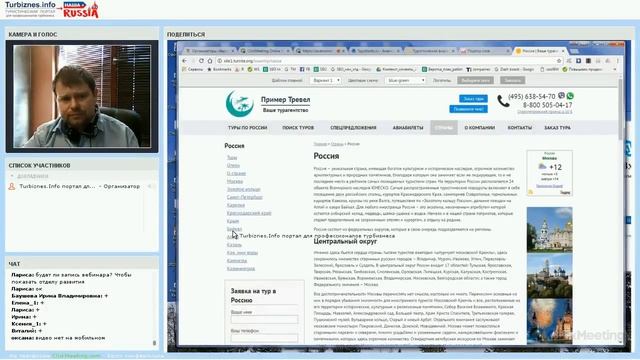Screen dimensions: 640x360
Task: Click the Viber icon beside phone number
Action: (x=561, y=96)
